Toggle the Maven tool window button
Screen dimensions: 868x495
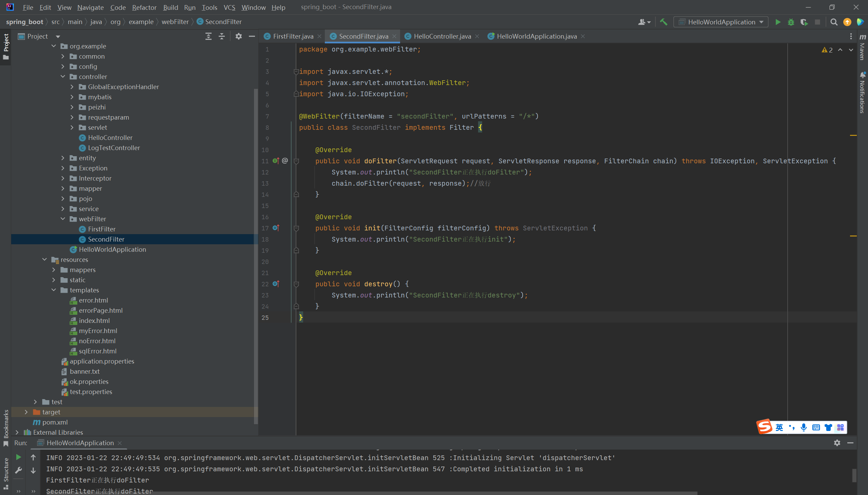click(862, 47)
